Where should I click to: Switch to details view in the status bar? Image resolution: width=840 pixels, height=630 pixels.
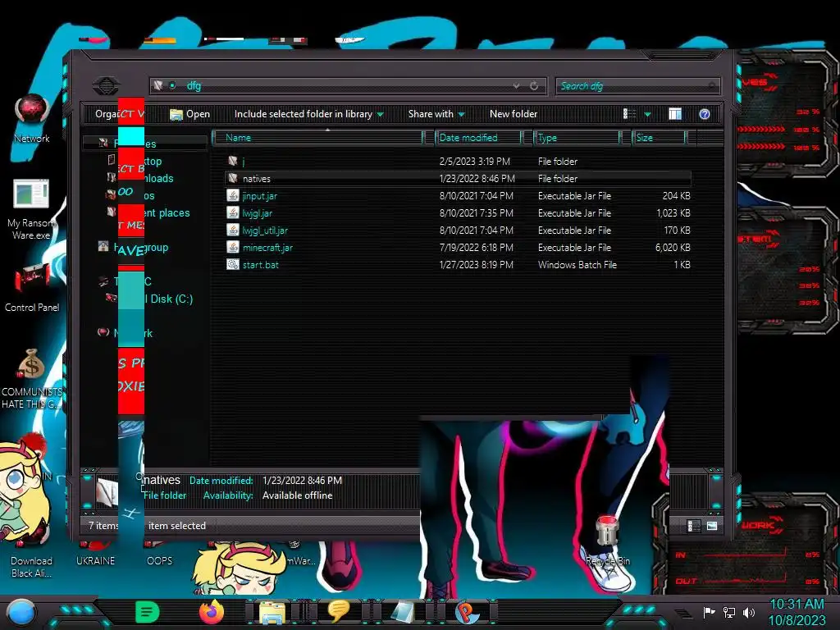point(692,526)
